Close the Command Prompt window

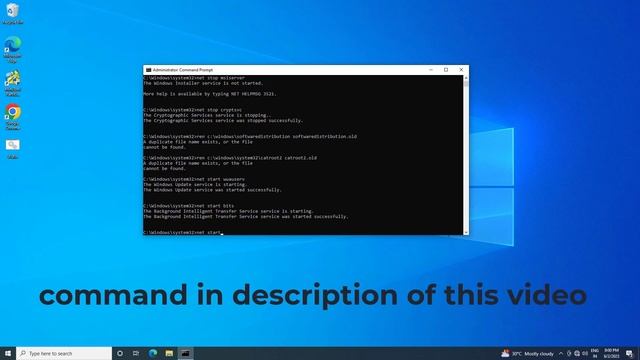461,70
